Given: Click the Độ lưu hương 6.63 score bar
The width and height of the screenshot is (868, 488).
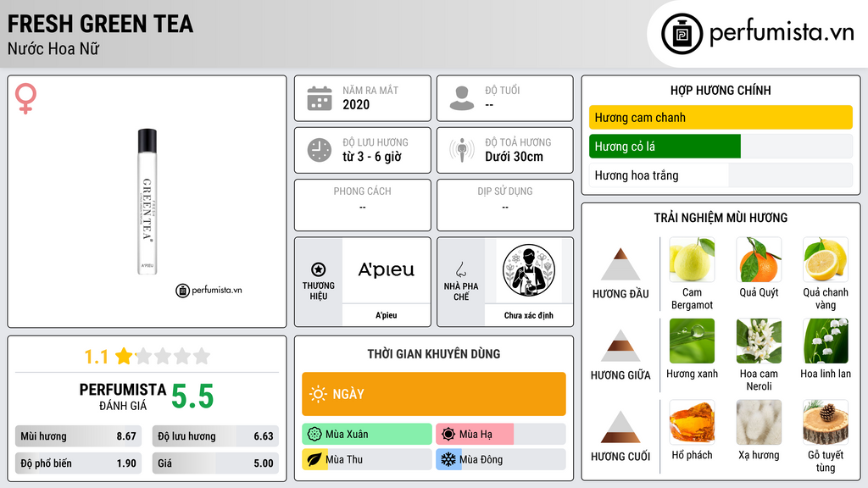Looking at the screenshot, I should click(x=215, y=436).
